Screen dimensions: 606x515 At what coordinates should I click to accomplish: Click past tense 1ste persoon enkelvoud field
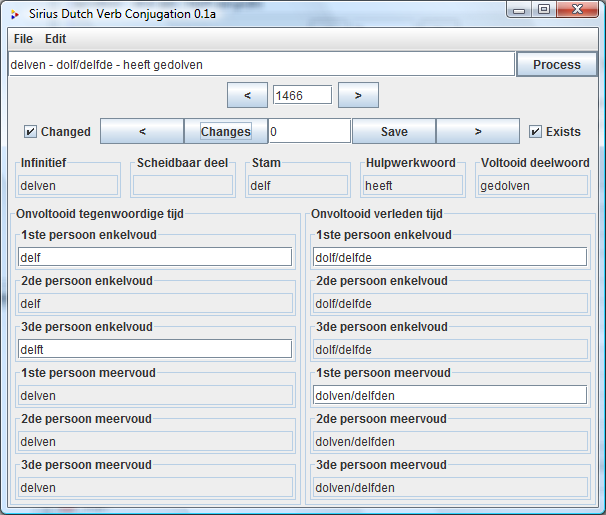tap(450, 257)
